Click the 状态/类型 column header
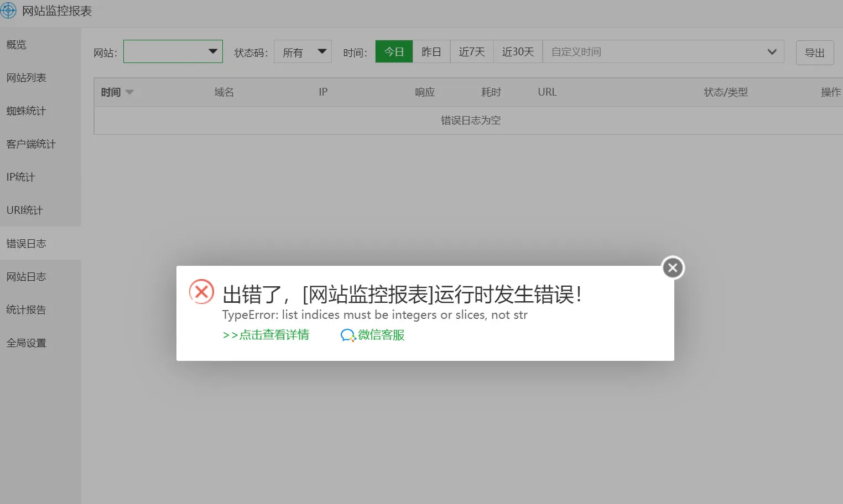Image resolution: width=843 pixels, height=504 pixels. (726, 92)
